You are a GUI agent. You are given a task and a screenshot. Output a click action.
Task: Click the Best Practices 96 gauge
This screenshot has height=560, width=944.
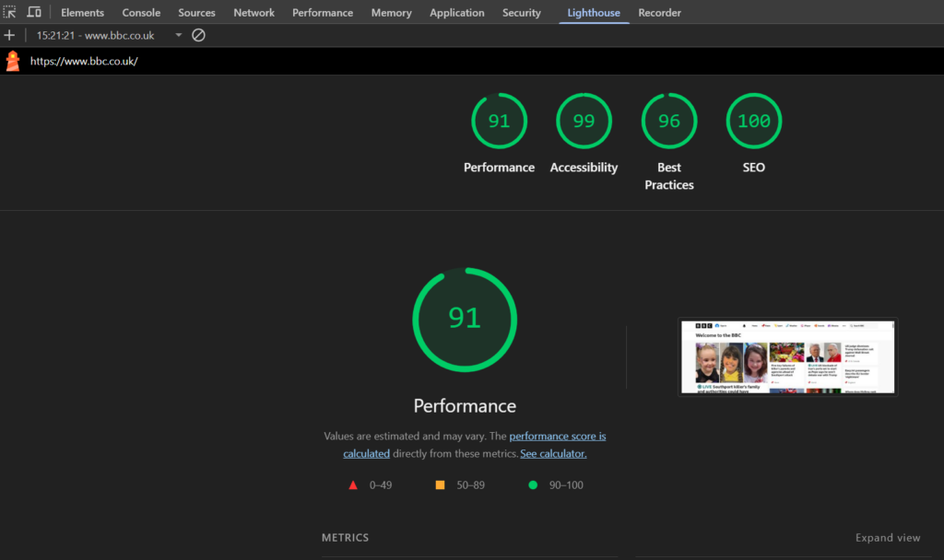[669, 122]
